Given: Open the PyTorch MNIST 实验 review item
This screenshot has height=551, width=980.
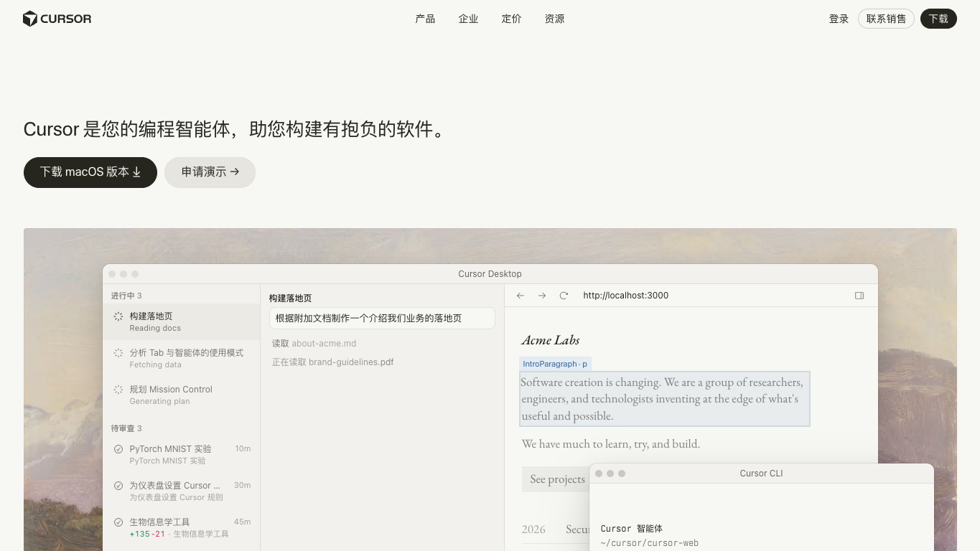Looking at the screenshot, I should [182, 454].
